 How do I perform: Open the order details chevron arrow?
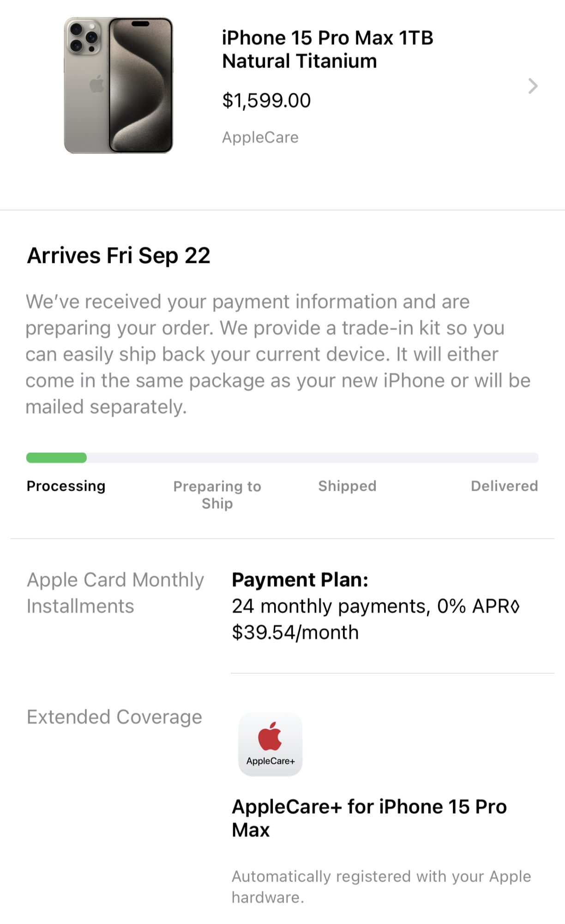(533, 86)
